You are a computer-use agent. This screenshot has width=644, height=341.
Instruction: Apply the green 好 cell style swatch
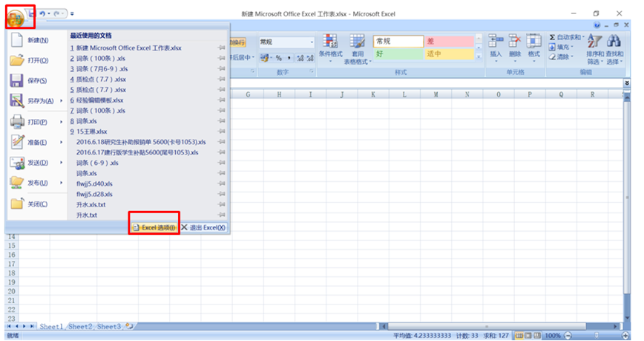click(x=397, y=54)
